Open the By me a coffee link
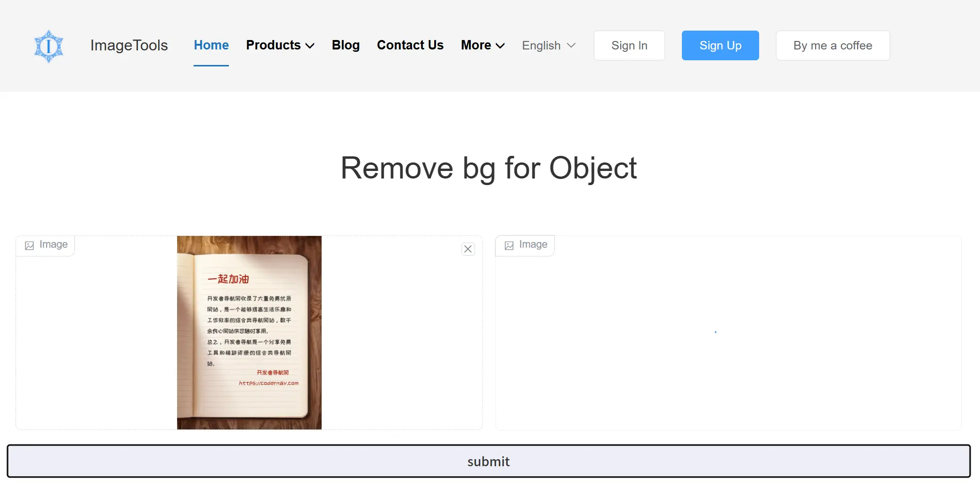980x486 pixels. pos(833,45)
